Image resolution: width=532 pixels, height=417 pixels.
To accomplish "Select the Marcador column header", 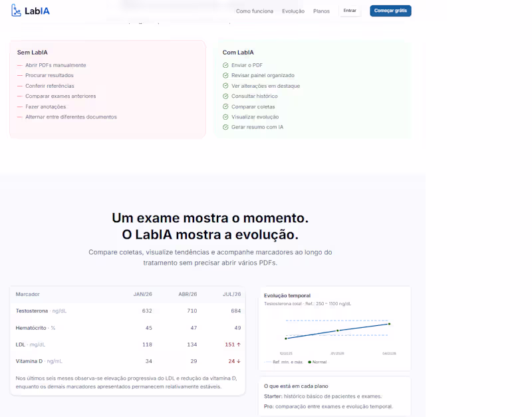I will click(x=27, y=294).
